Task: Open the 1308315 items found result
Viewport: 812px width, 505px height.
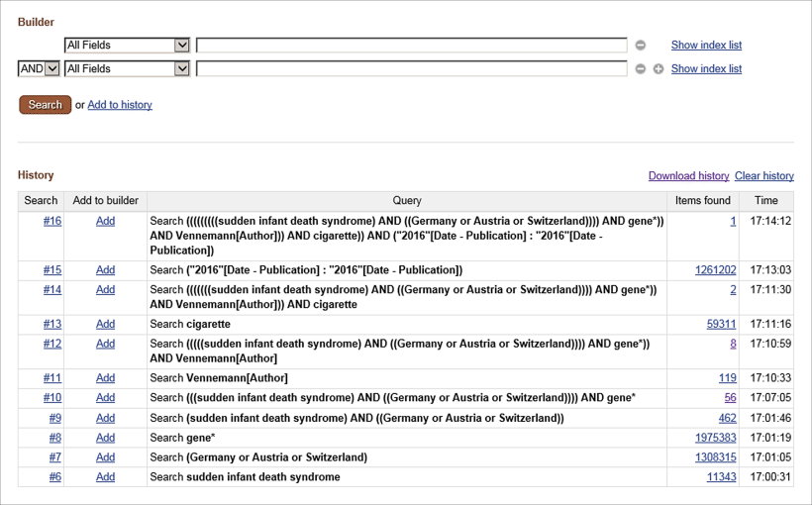Action: tap(716, 457)
